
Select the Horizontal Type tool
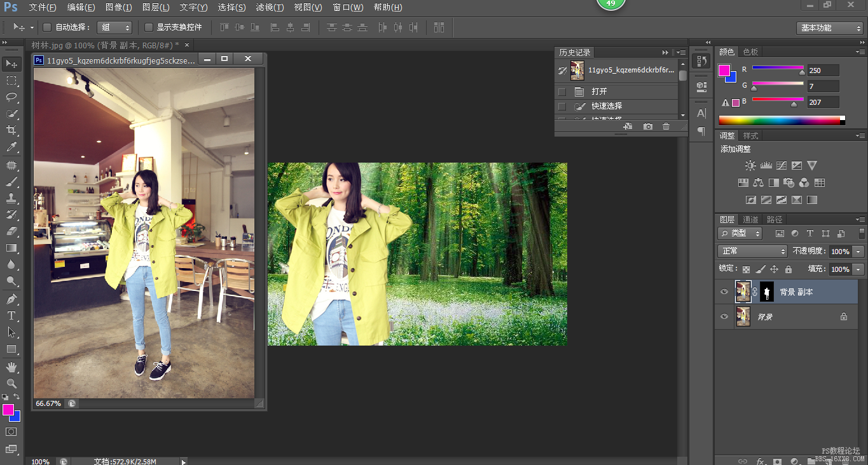[11, 315]
